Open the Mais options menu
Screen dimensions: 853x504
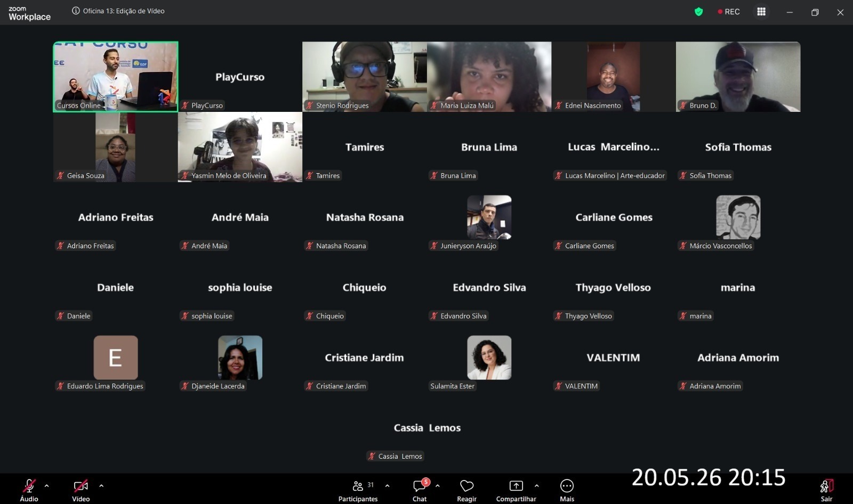tap(567, 490)
